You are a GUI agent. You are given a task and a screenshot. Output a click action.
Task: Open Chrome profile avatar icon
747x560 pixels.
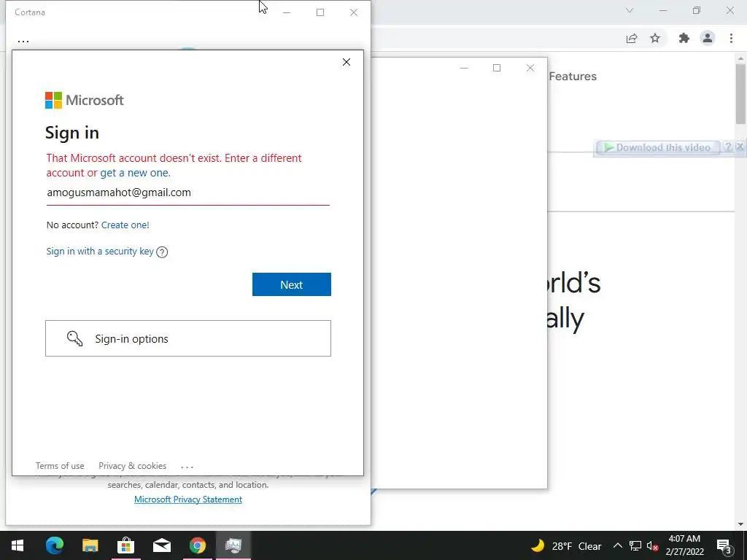coord(708,38)
